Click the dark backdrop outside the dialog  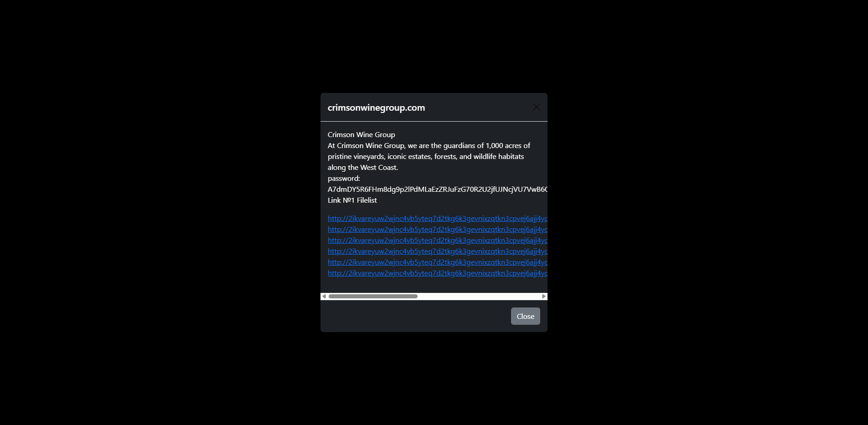click(x=160, y=212)
